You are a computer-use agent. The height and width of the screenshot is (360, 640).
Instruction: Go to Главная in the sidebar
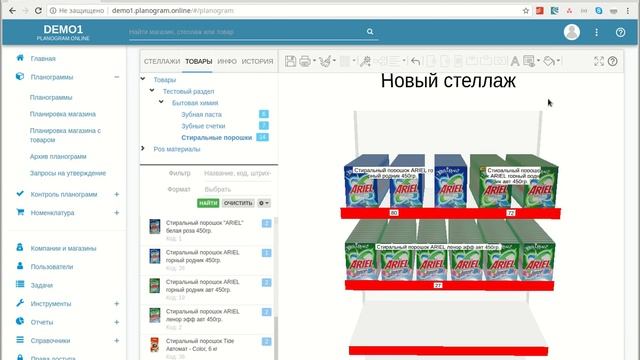(43, 59)
